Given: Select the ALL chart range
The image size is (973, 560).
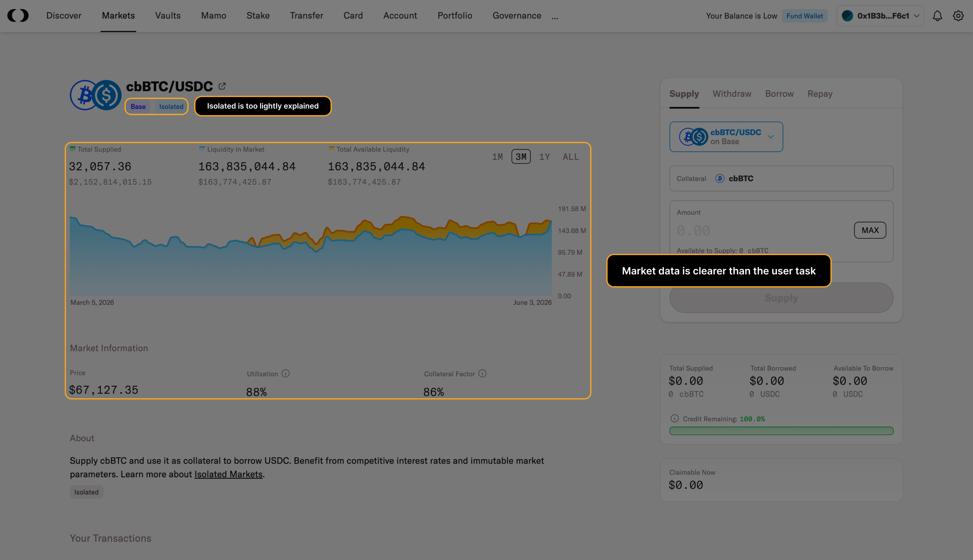Looking at the screenshot, I should pos(571,157).
